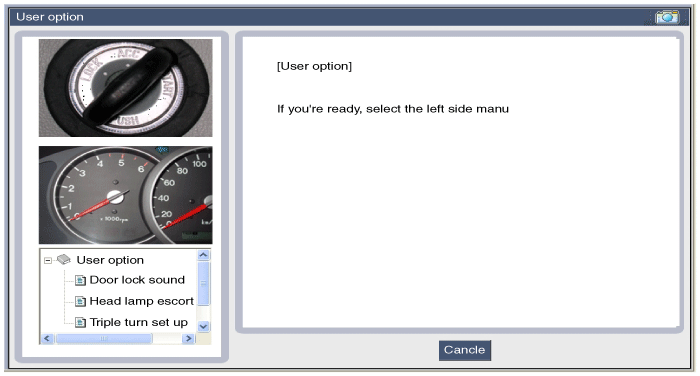The height and width of the screenshot is (376, 700).
Task: Click the tree scroll left arrow
Action: tap(47, 338)
